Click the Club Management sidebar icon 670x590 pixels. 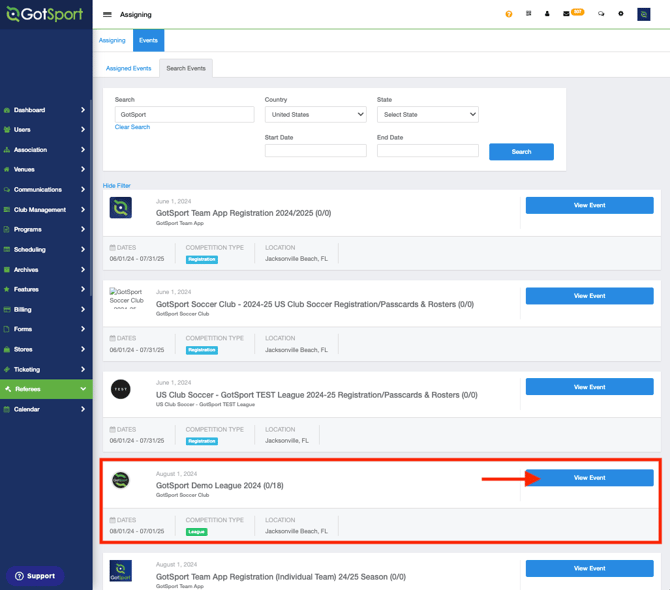point(7,210)
